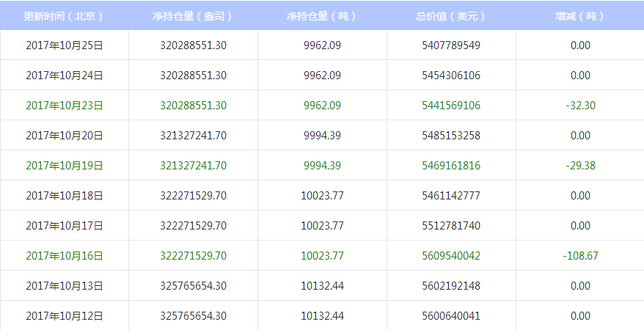Screen dimensions: 644x330
Task: Click total value 5512781740
Action: [x=451, y=226]
